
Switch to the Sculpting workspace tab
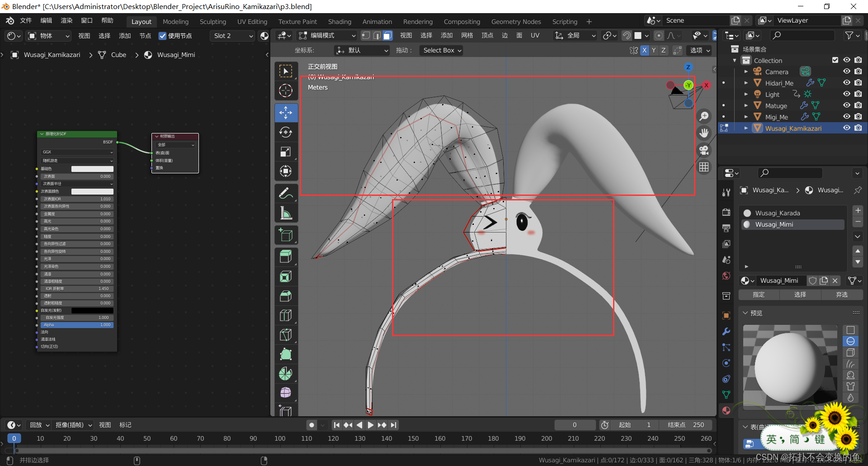(212, 22)
